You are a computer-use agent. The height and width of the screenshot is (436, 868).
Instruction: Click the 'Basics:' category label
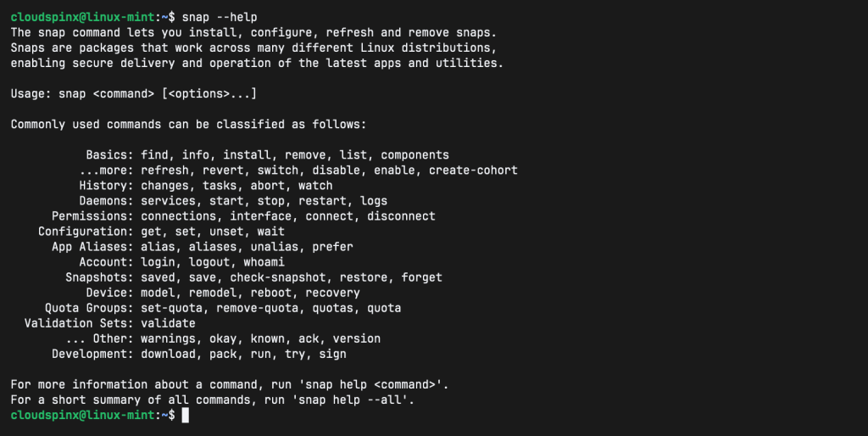coord(109,155)
